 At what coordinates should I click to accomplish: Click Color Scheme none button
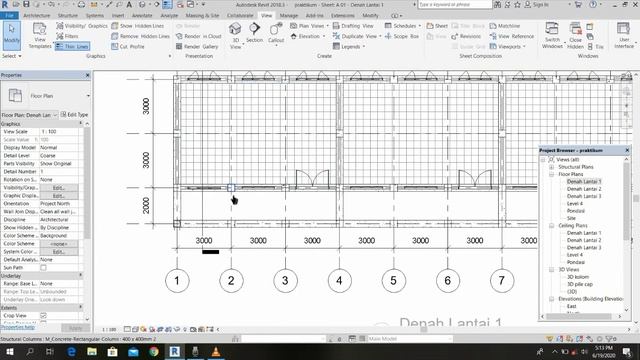coord(59,244)
